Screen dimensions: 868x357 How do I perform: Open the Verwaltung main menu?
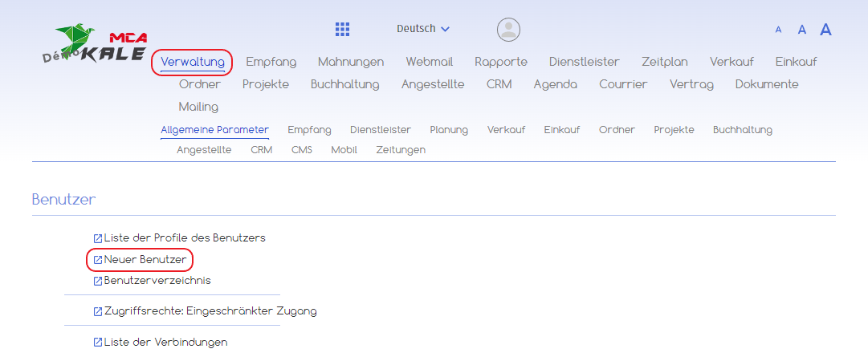pos(192,62)
